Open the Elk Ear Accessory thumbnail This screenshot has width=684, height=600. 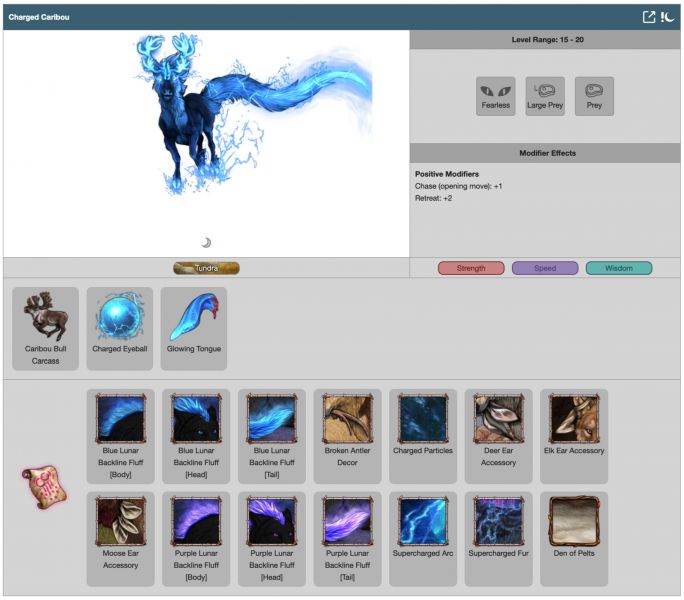(574, 419)
